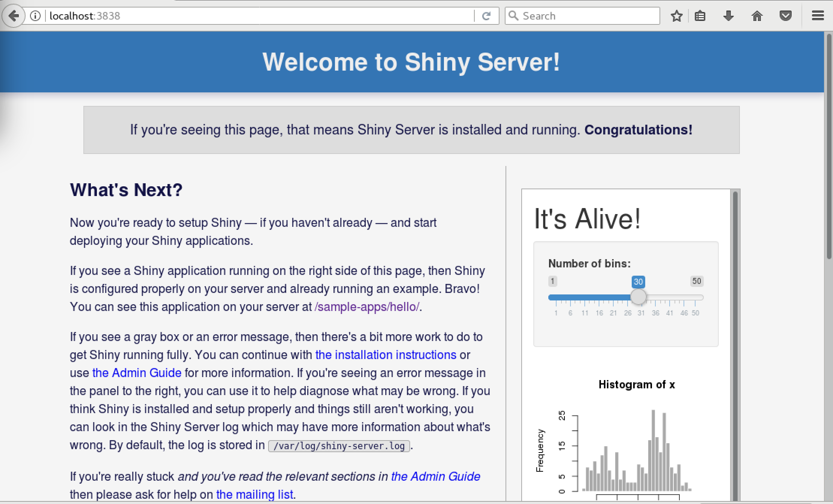The height and width of the screenshot is (504, 833).
Task: Open the italic Admin Guide link
Action: 436,477
